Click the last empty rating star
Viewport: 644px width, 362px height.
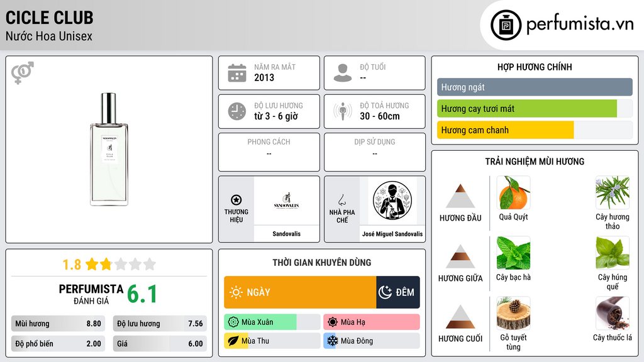coord(150,264)
